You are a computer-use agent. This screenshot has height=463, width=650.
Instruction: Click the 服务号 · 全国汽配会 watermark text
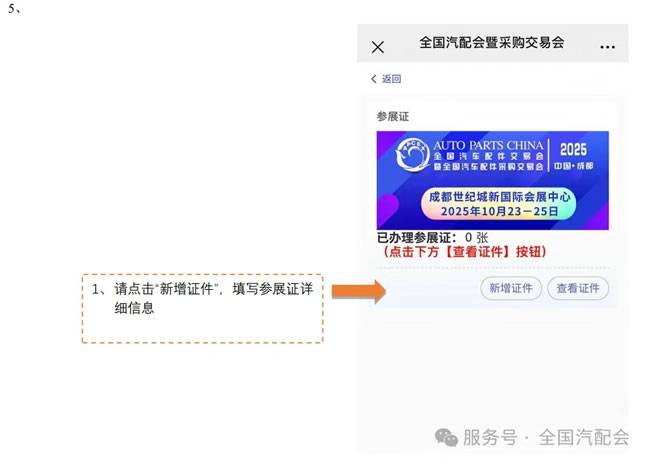tap(546, 438)
